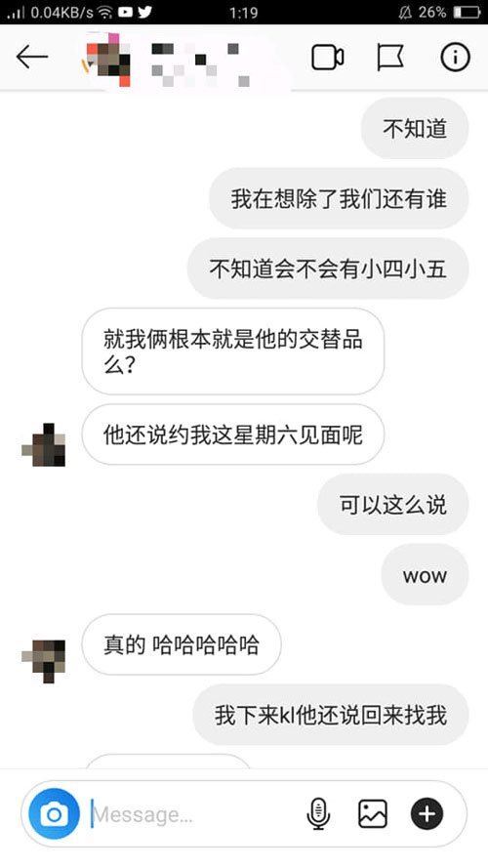Open conversation info with the i icon
The image size is (488, 868).
tap(455, 57)
